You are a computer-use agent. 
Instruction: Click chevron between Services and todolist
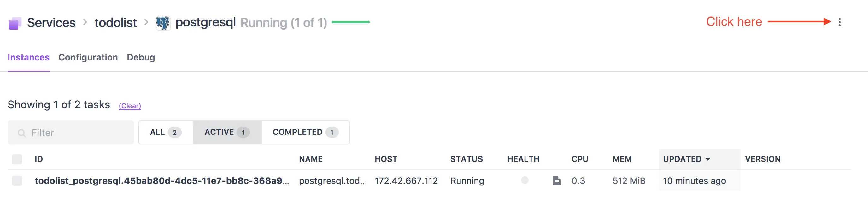tap(85, 23)
